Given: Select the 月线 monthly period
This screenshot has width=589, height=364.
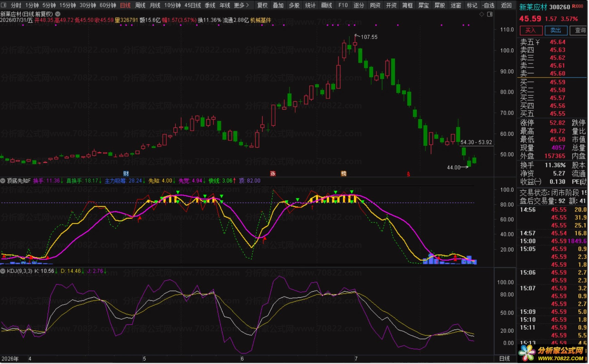Looking at the screenshot, I should coord(155,5).
